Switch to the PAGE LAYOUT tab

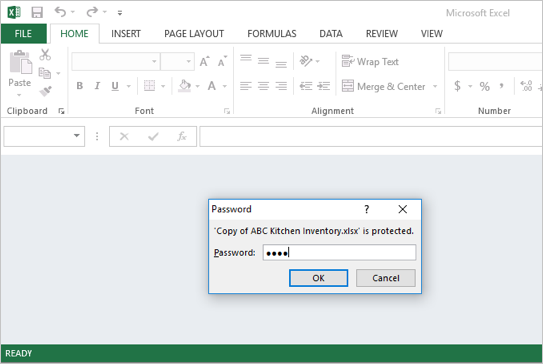tap(194, 34)
